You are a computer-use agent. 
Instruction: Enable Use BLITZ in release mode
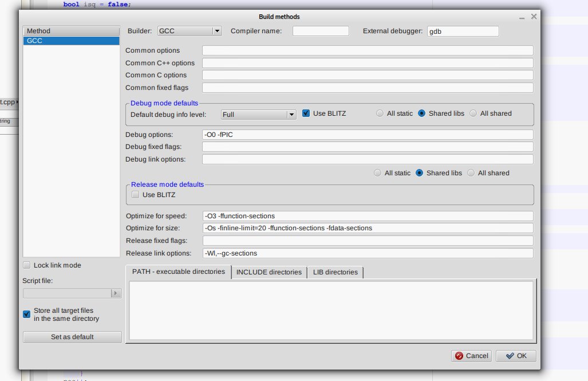click(136, 195)
